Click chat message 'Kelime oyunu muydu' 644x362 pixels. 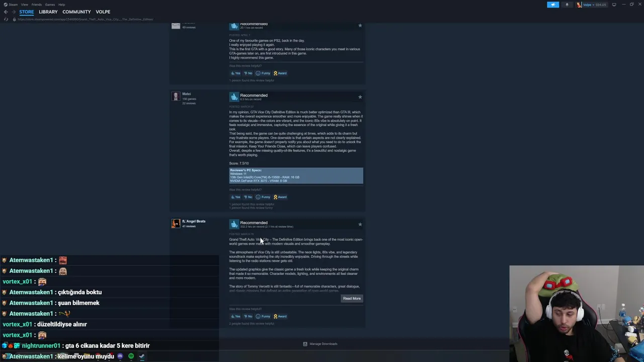[86, 356]
